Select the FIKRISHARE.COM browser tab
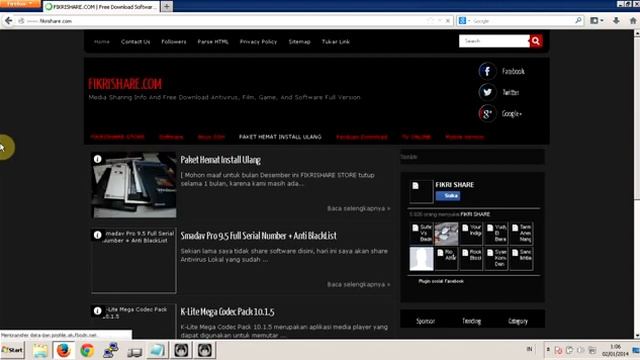The height and width of the screenshot is (360, 640). (x=101, y=7)
